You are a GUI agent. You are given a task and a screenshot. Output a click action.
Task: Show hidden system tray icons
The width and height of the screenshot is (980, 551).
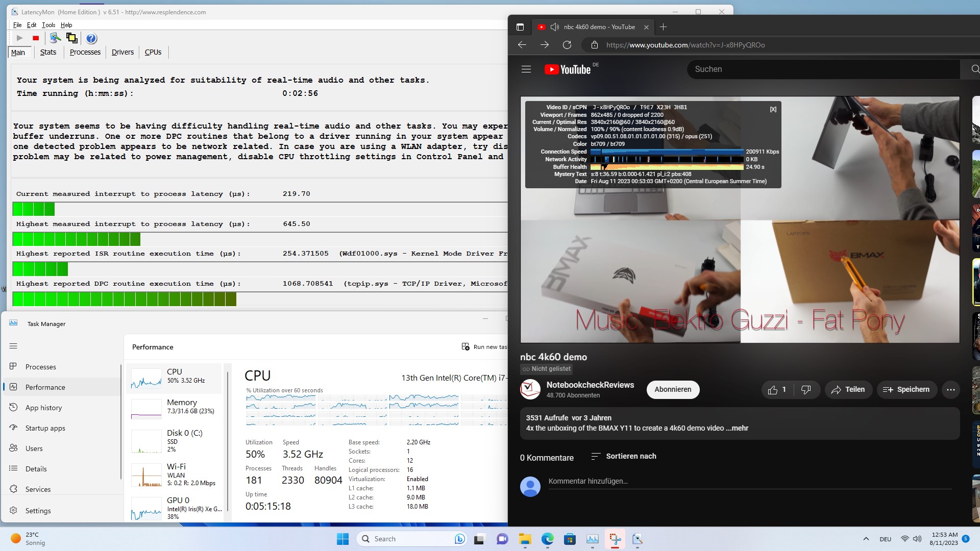866,539
